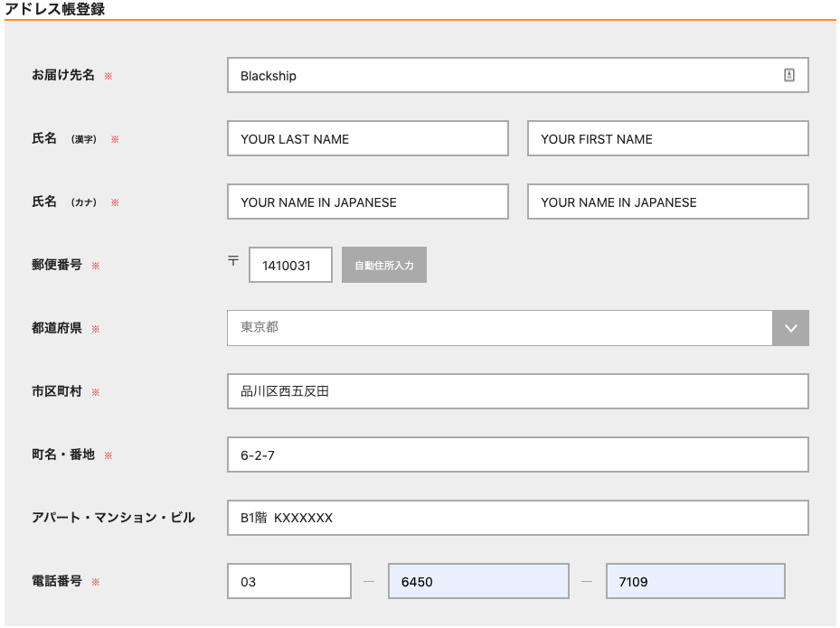Click the 自動住所入力 auto-address button
Image resolution: width=840 pixels, height=628 pixels.
384,265
